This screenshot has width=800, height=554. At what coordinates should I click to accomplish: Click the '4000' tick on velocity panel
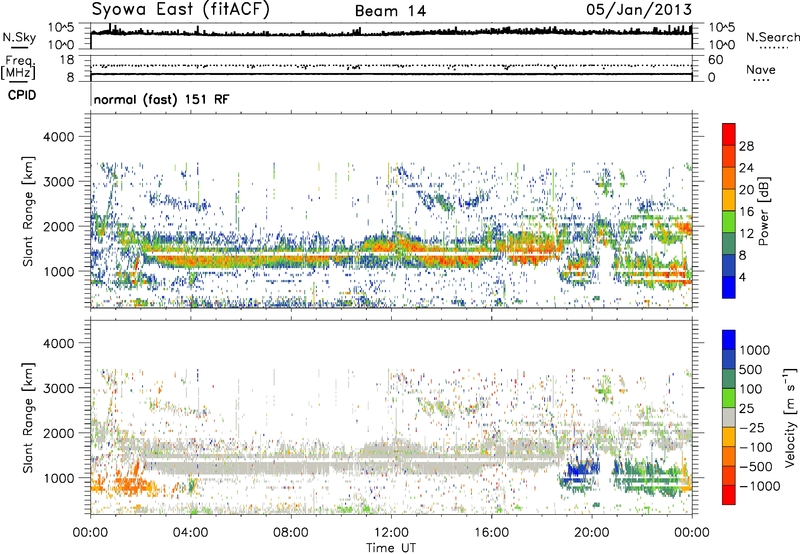pyautogui.click(x=59, y=343)
